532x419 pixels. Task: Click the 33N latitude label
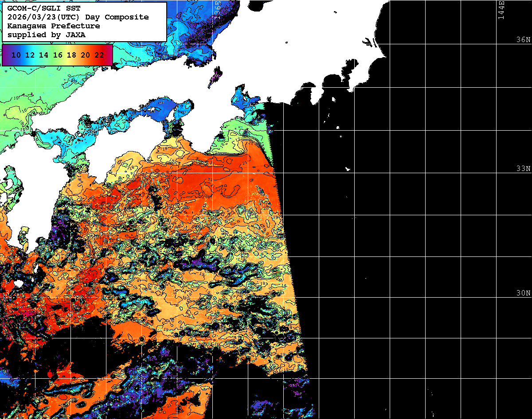click(523, 169)
